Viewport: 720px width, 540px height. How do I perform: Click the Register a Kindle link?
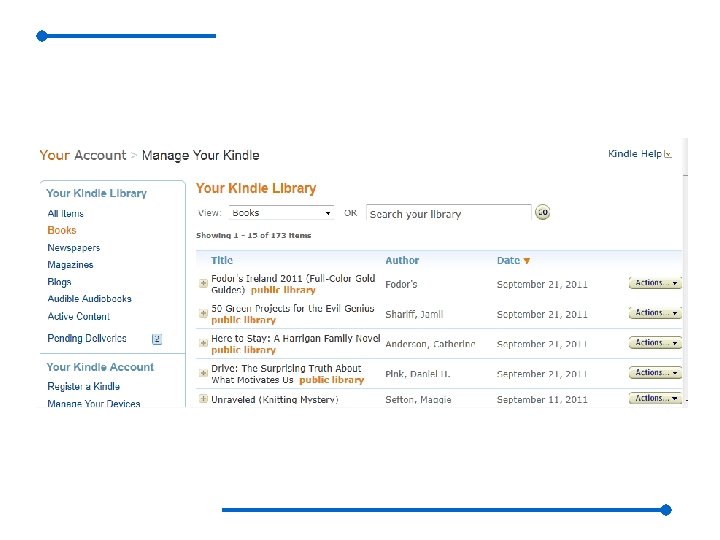[84, 386]
